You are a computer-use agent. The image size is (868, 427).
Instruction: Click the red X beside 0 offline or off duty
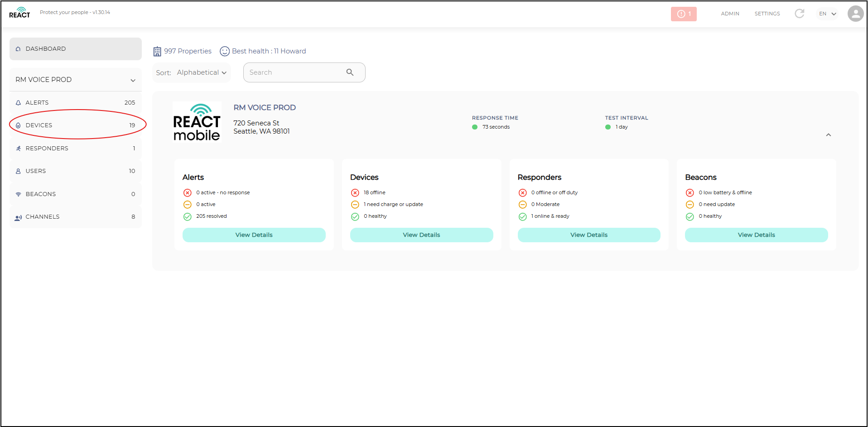[x=523, y=193]
